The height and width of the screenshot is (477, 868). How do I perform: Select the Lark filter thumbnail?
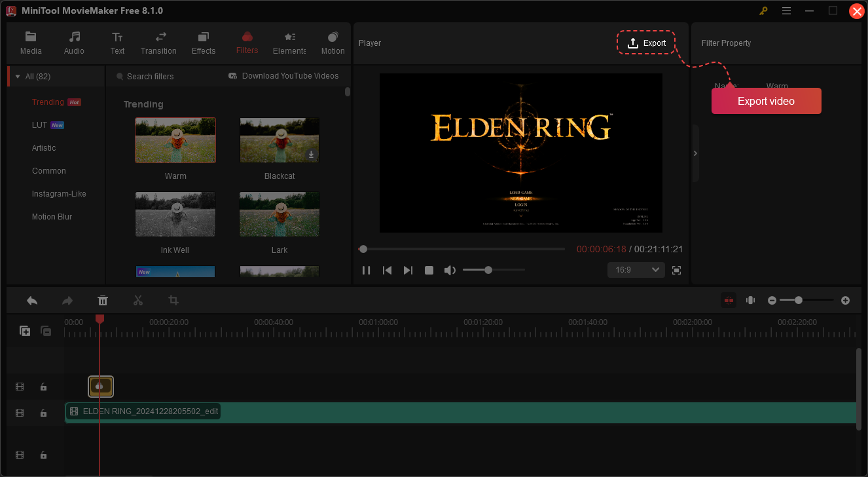tap(280, 214)
